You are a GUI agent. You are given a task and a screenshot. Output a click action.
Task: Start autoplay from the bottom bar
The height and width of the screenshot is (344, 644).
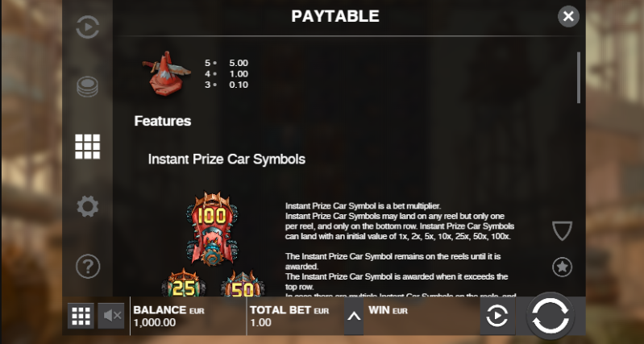(x=497, y=316)
